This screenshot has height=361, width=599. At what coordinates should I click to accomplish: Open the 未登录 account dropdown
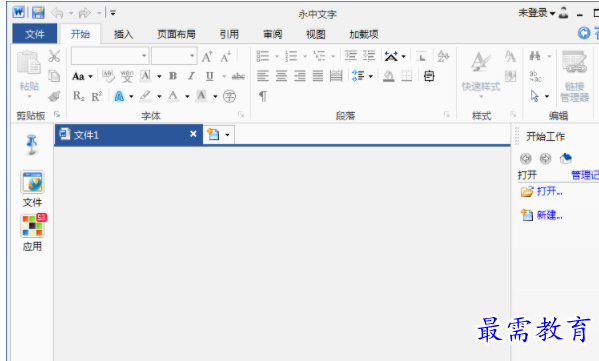[536, 13]
